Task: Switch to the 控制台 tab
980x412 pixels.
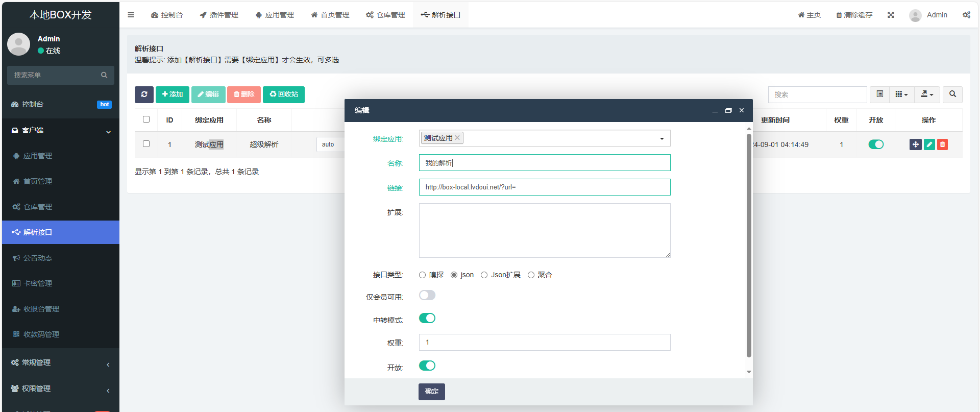Action: tap(167, 15)
